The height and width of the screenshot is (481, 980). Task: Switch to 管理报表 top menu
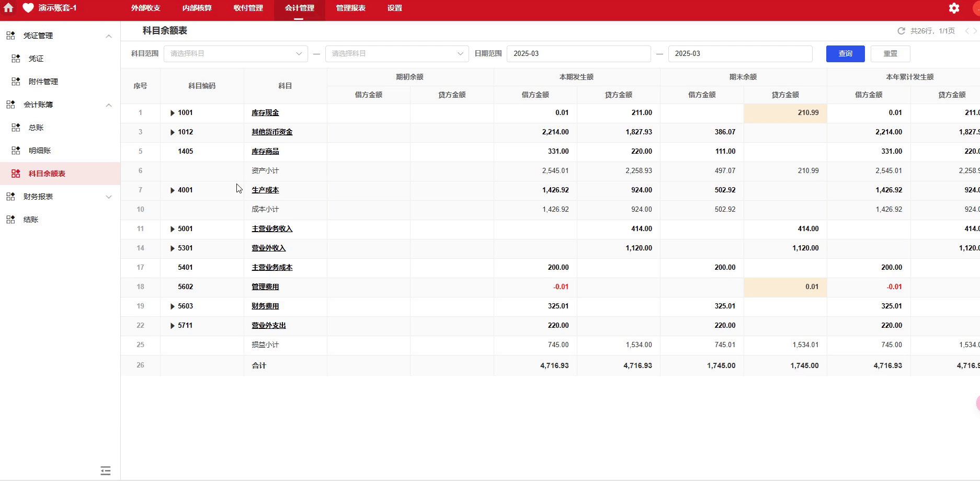350,8
